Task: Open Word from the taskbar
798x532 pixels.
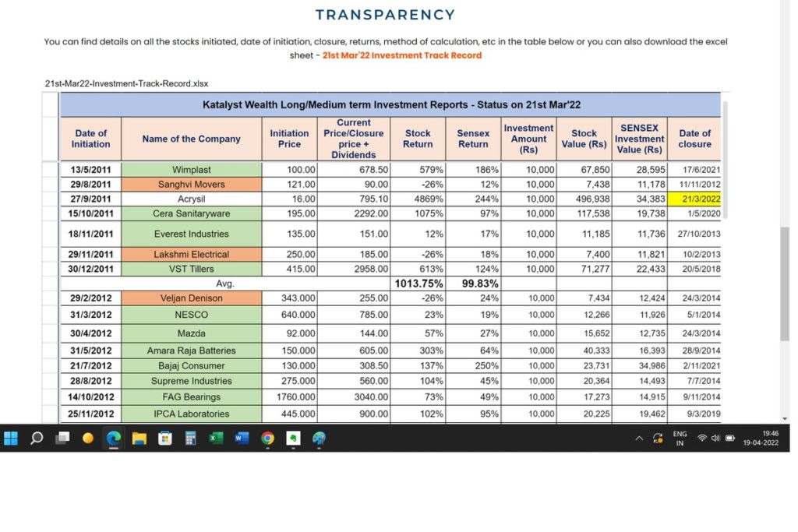Action: point(242,438)
